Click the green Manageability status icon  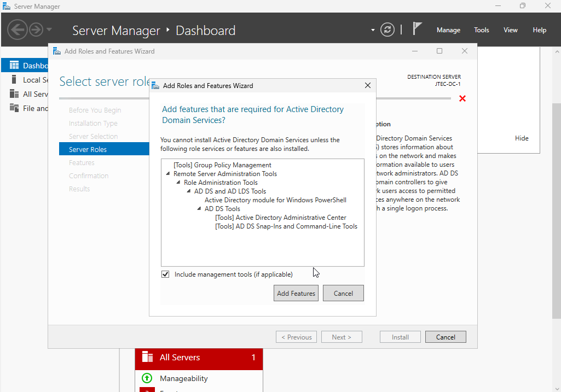click(147, 378)
